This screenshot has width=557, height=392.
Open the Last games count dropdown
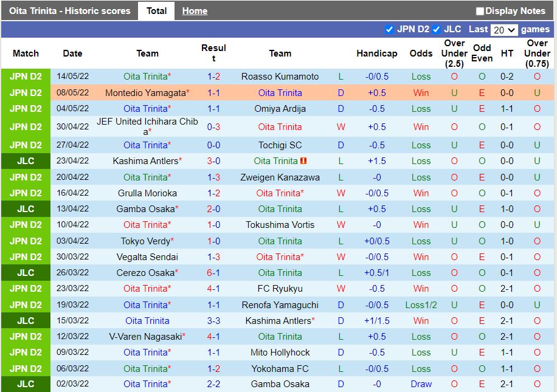(503, 30)
